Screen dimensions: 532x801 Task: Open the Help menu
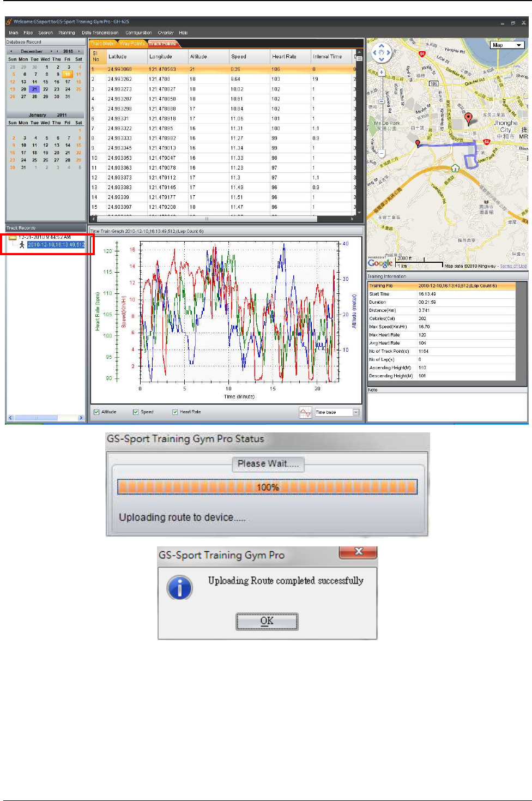(x=183, y=33)
